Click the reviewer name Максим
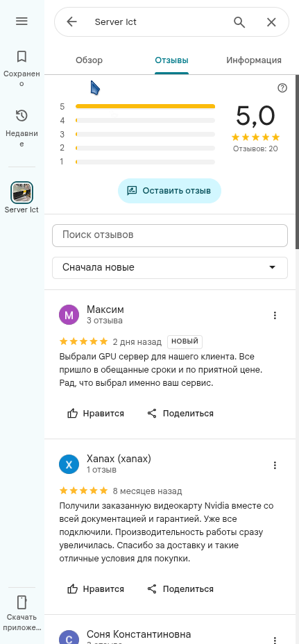 [x=105, y=310]
